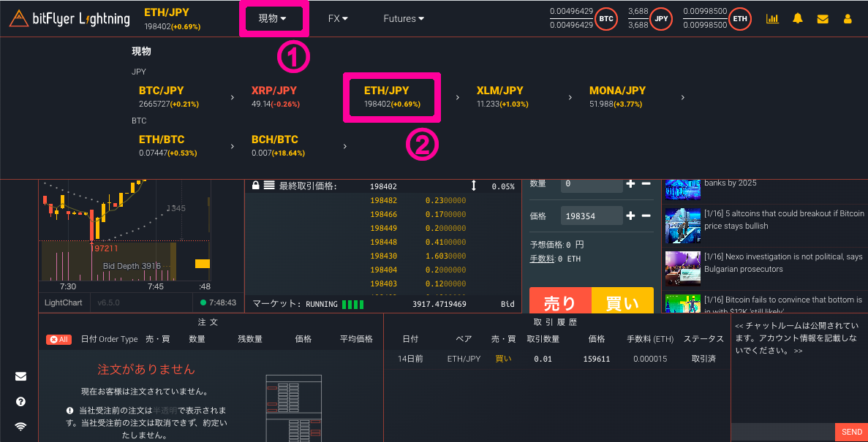
Task: Click the chat SEND button
Action: click(x=851, y=432)
